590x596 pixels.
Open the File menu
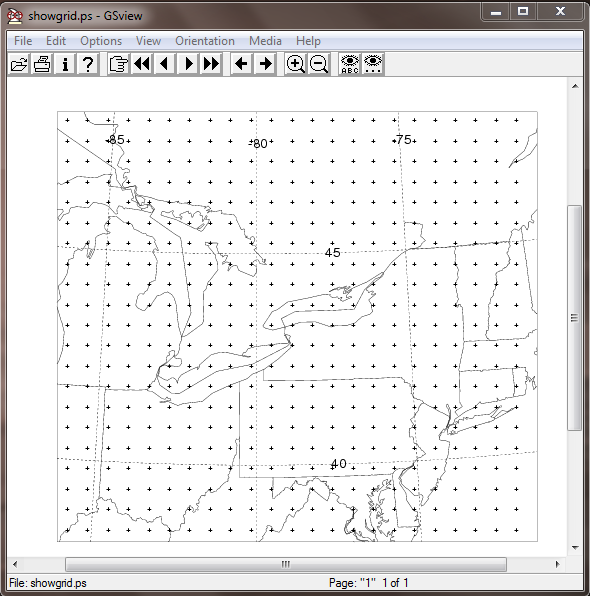(x=23, y=41)
